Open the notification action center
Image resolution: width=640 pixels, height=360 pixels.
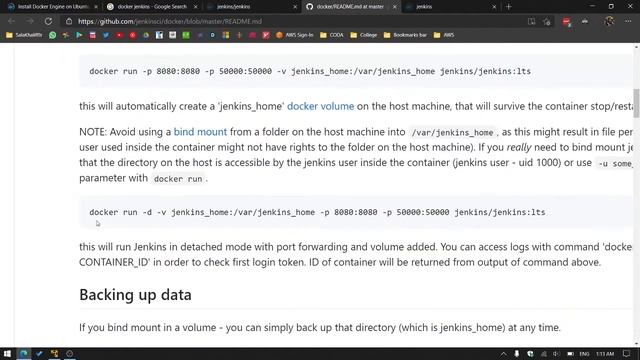point(627,354)
